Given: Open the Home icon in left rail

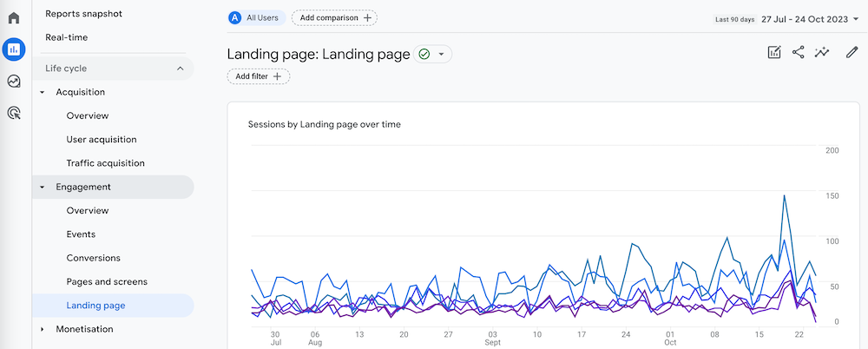Looking at the screenshot, I should [x=14, y=17].
